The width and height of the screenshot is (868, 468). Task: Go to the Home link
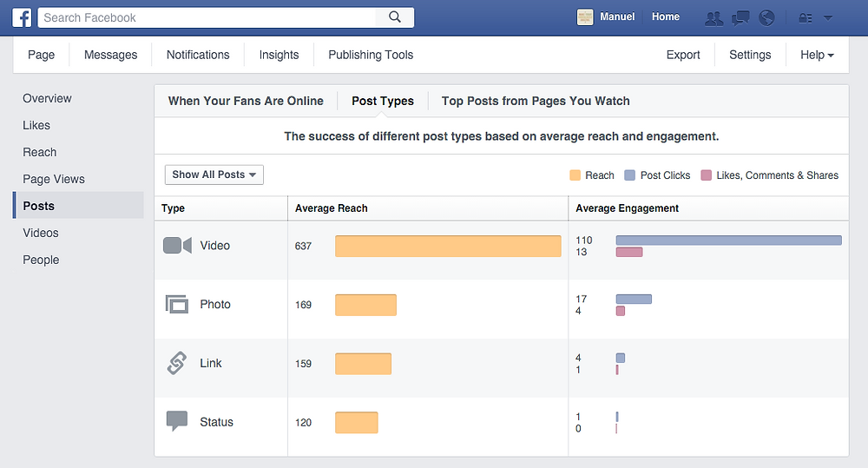(666, 16)
